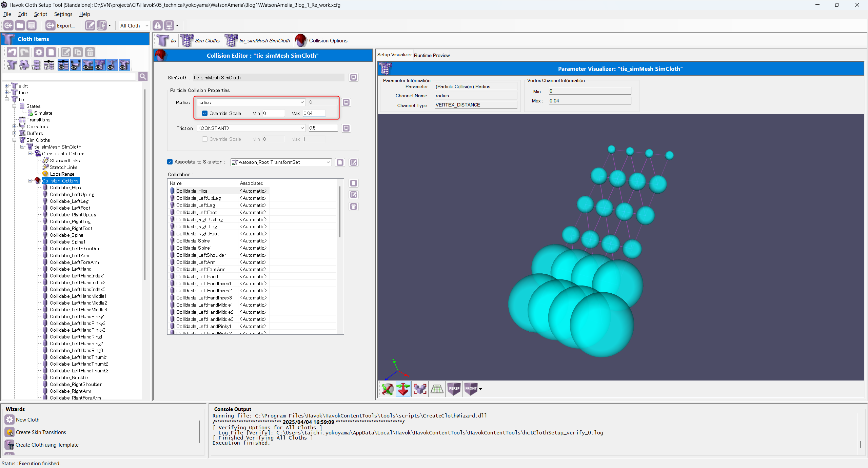Click the visualize icon beside Friction row
Viewport: 868px width, 468px height.
click(x=346, y=128)
